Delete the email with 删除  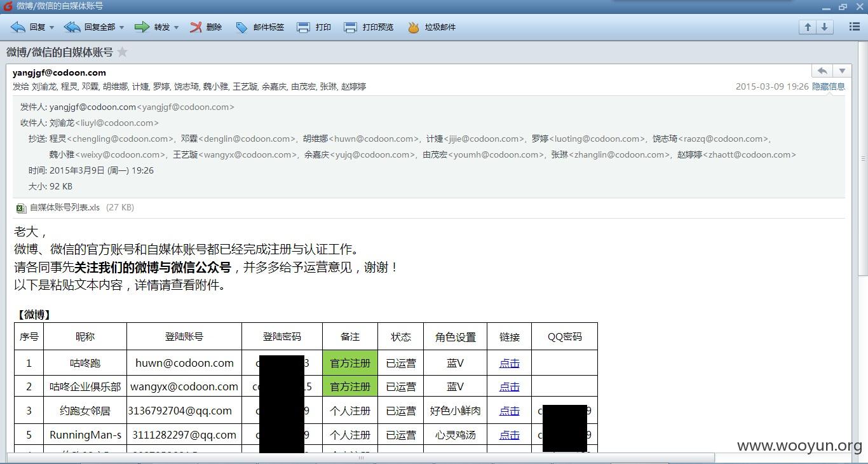pyautogui.click(x=206, y=27)
